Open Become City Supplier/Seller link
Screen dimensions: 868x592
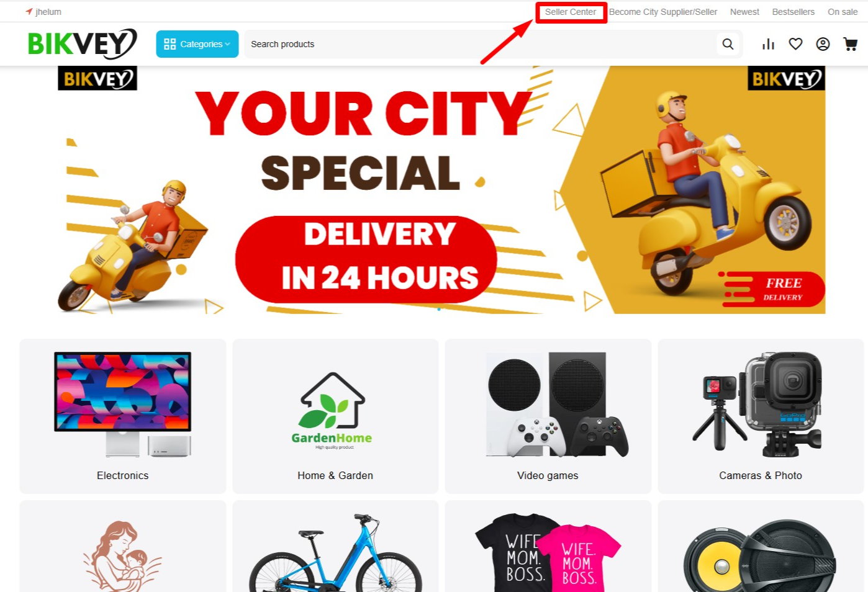(x=663, y=12)
